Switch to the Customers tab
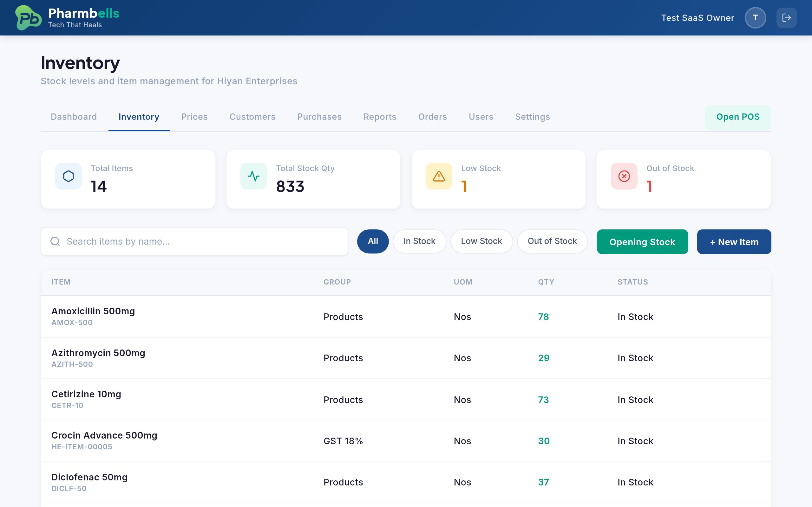812x507 pixels. coord(252,117)
